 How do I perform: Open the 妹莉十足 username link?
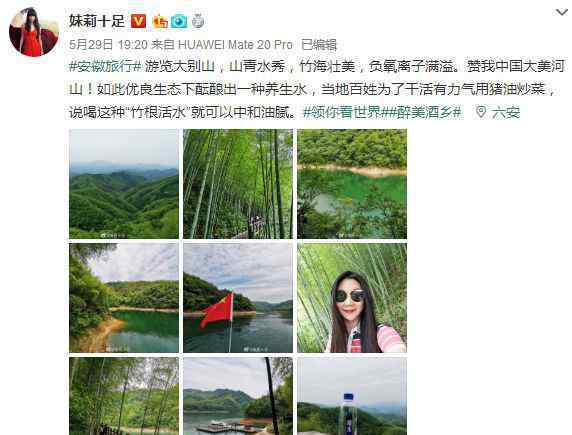point(97,21)
